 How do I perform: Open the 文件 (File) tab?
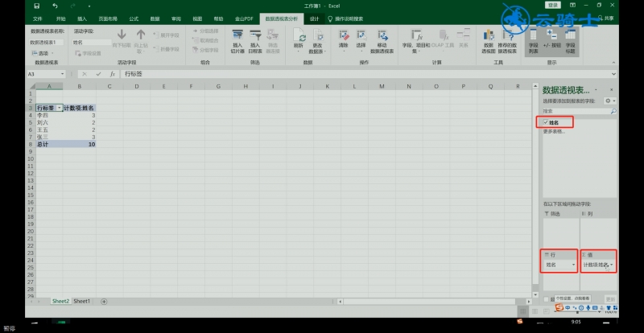(37, 18)
